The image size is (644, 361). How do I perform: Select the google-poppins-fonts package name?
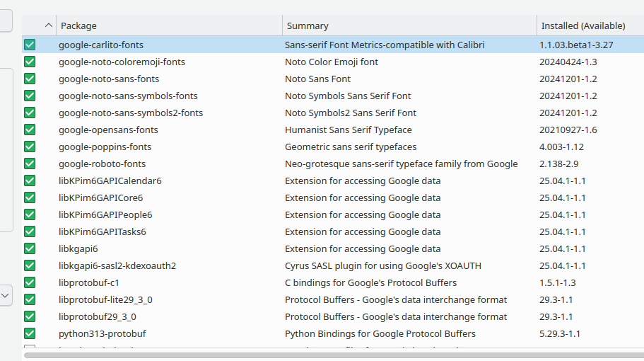pyautogui.click(x=105, y=147)
